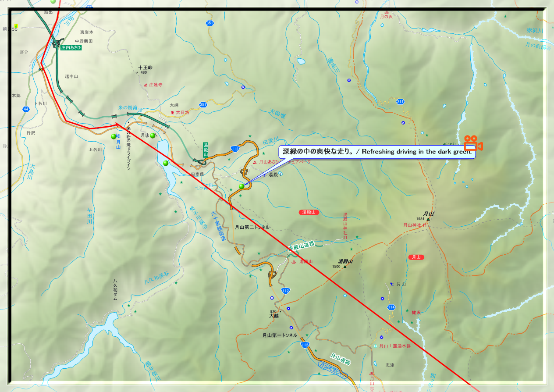The height and width of the screenshot is (392, 554).
Task: Click the 月山 ski resort icon
Action: point(391,284)
